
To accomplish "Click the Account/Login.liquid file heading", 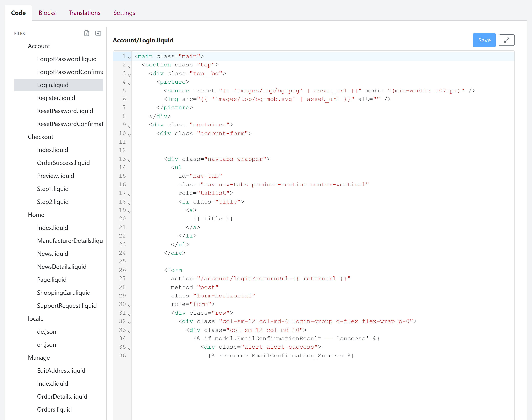I will coord(143,40).
